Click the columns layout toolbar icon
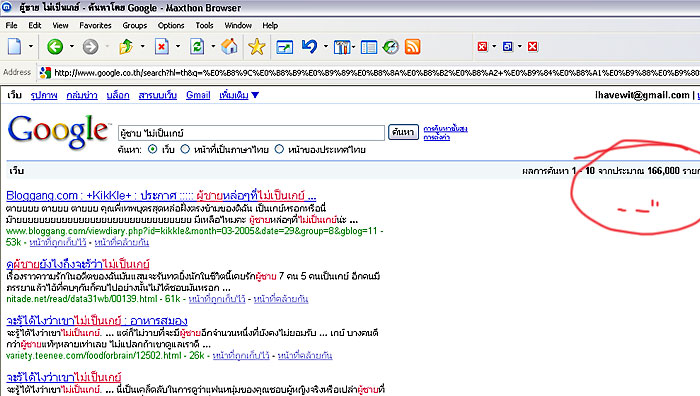The image size is (700, 396). coord(342,47)
